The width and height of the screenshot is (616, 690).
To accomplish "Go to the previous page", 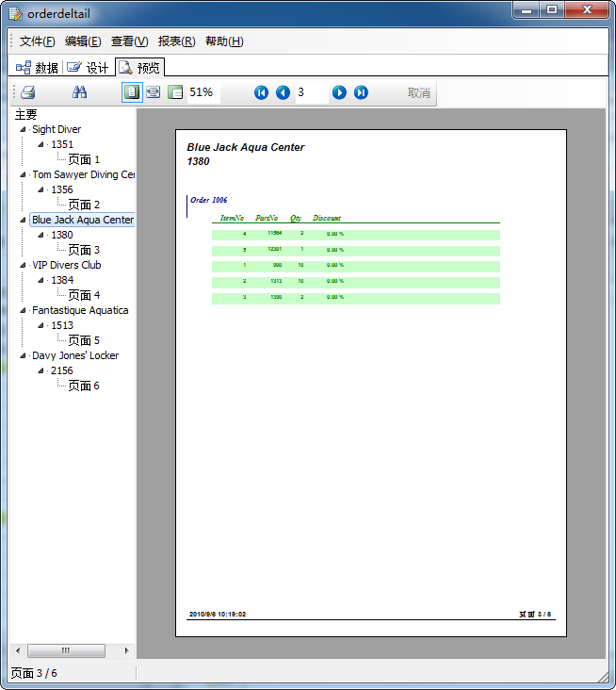I will 283,92.
